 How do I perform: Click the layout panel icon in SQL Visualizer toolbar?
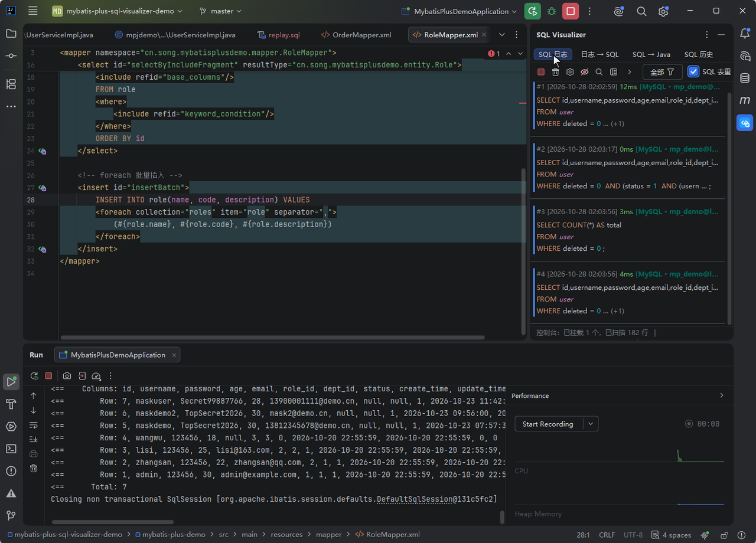(614, 72)
